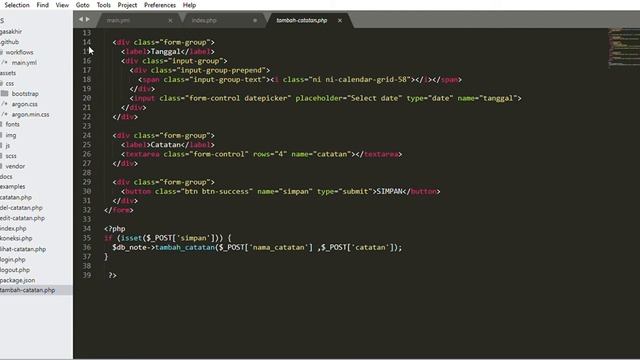The height and width of the screenshot is (360, 640).
Task: Place cursor in Tanggal label text
Action: (165, 51)
